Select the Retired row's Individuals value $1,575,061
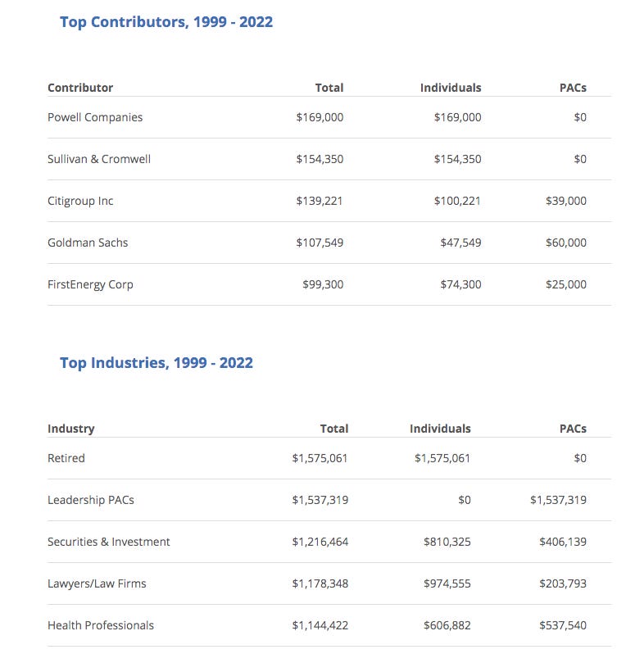This screenshot has height=672, width=626. point(442,458)
